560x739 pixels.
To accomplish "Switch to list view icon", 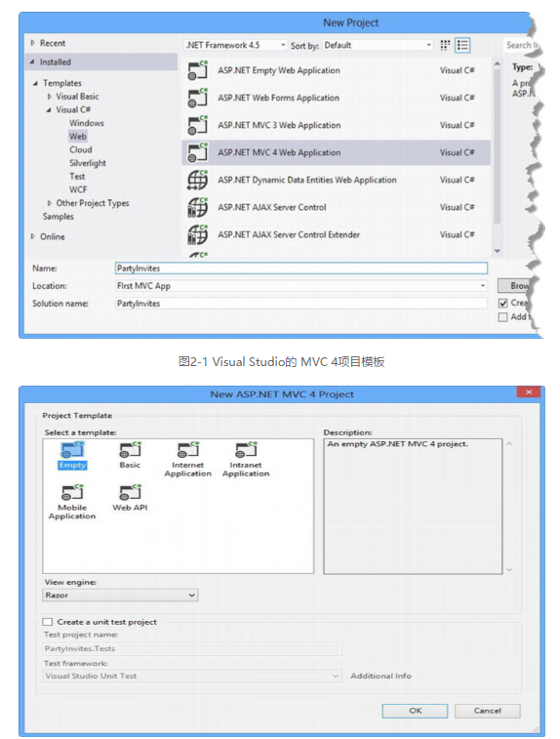I will [x=462, y=45].
